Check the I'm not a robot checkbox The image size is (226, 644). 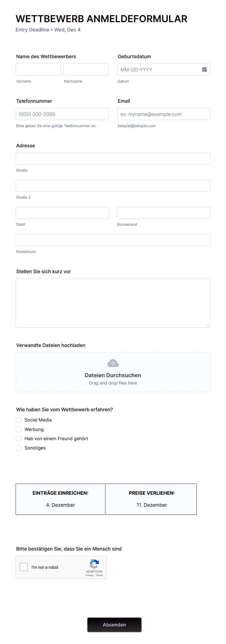point(24,567)
